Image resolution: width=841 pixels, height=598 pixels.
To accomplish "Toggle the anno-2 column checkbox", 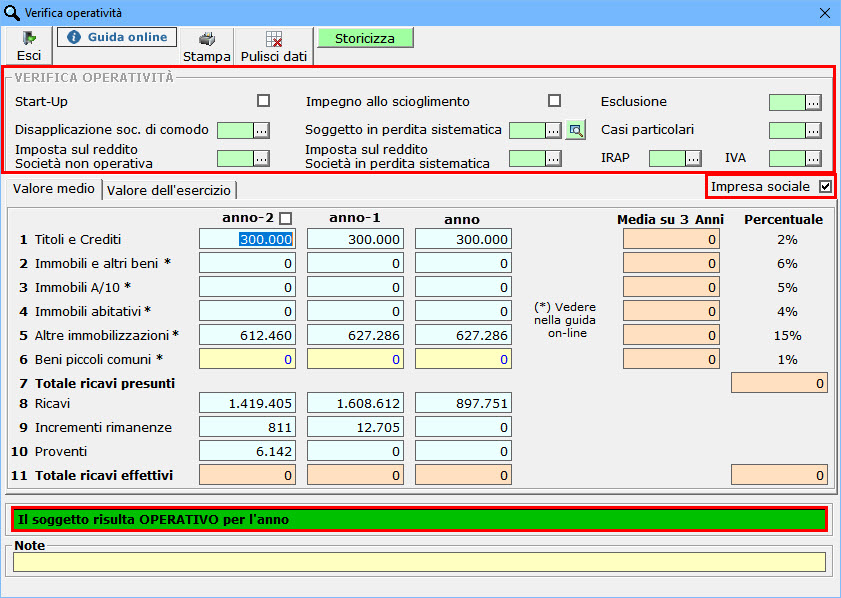I will pos(286,219).
